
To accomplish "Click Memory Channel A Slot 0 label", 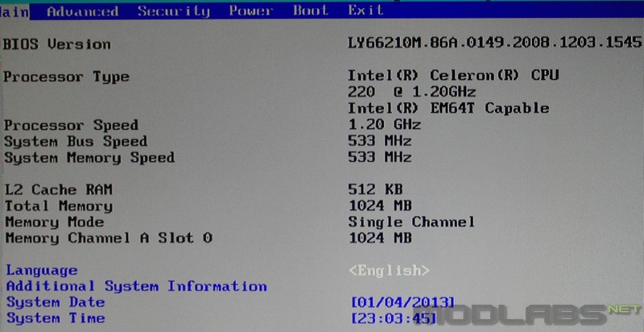I will (109, 238).
